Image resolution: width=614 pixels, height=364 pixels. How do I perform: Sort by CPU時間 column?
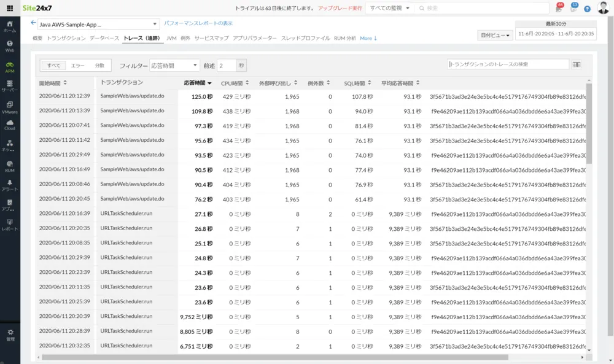point(235,83)
